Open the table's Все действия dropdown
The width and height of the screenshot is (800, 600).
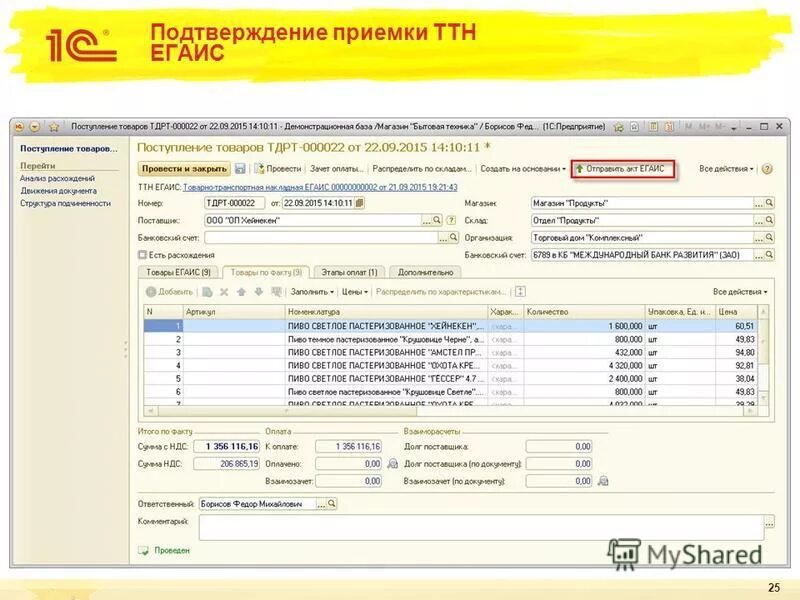point(740,292)
